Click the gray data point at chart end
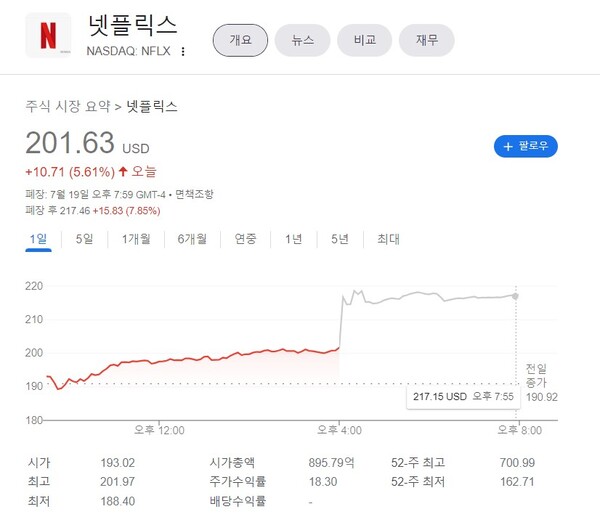Image resolution: width=600 pixels, height=517 pixels. pos(515,296)
